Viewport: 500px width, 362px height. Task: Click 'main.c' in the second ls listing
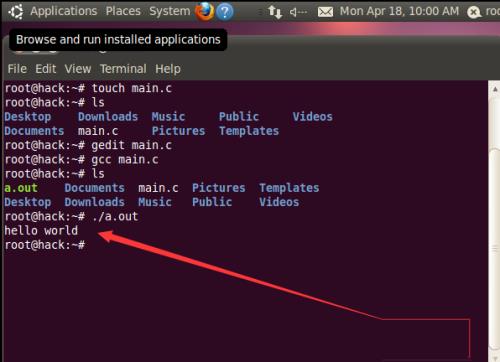click(x=158, y=188)
